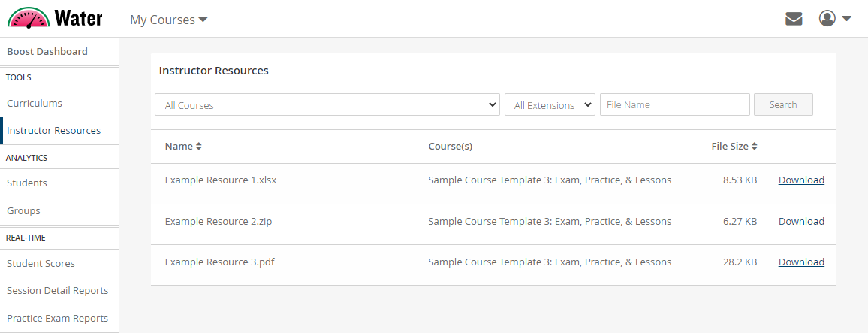Expand the My Courses dropdown
The height and width of the screenshot is (333, 868).
click(168, 20)
